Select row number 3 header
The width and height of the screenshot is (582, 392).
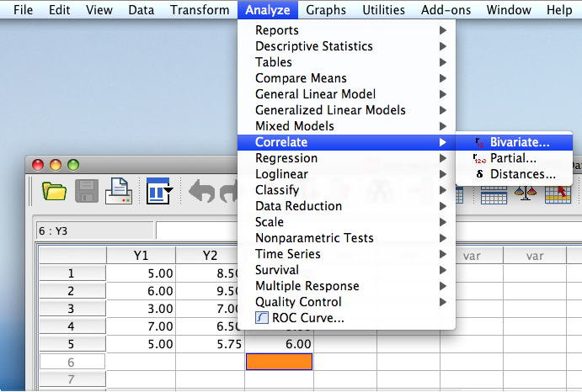click(x=72, y=308)
